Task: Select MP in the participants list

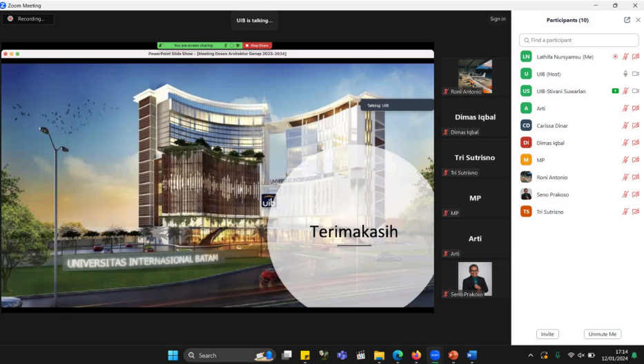Action: (578, 160)
